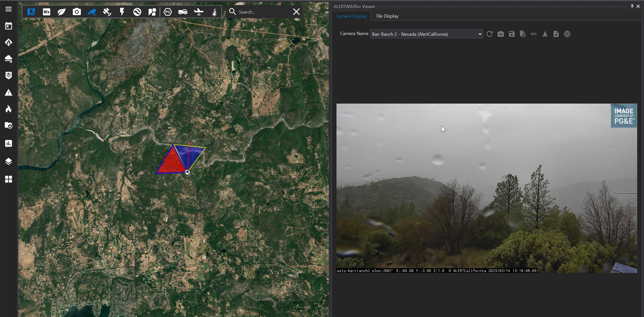Refresh the camera image
Viewport: 644px width, 317px height.
click(489, 34)
